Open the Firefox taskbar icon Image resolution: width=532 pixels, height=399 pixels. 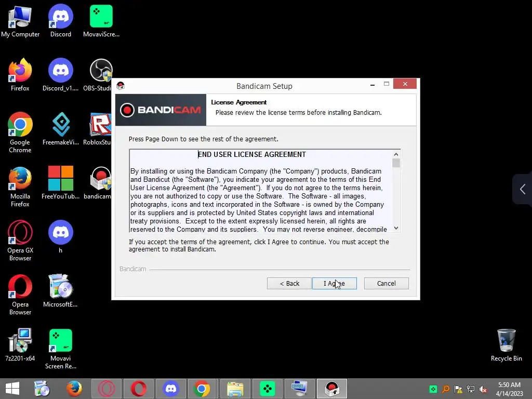click(74, 389)
